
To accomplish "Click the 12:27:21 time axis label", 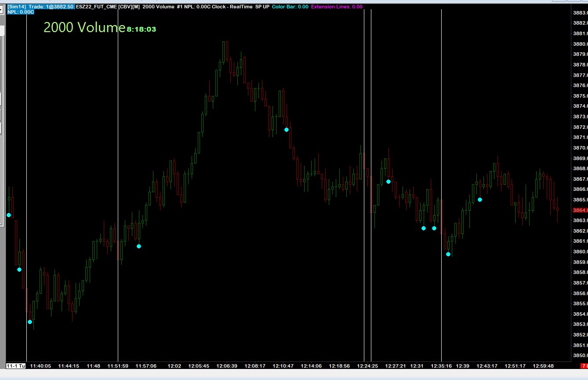I will [x=396, y=366].
